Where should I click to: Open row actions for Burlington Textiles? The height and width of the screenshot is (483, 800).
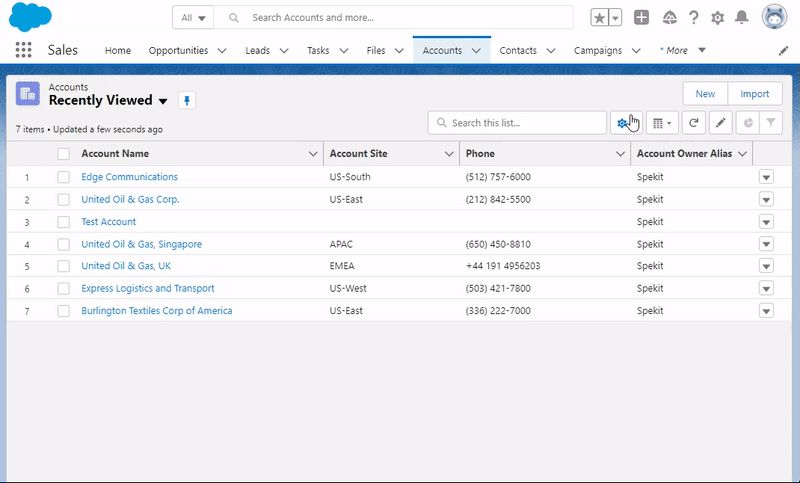766,311
